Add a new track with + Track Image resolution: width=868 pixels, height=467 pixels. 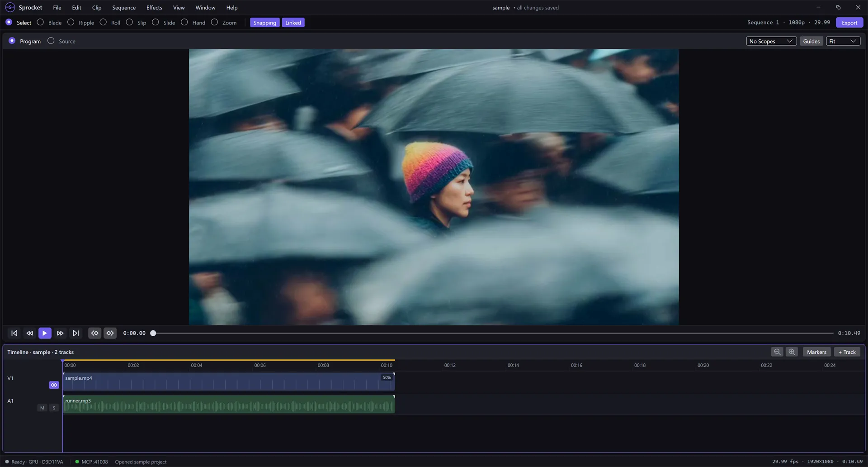pos(847,352)
